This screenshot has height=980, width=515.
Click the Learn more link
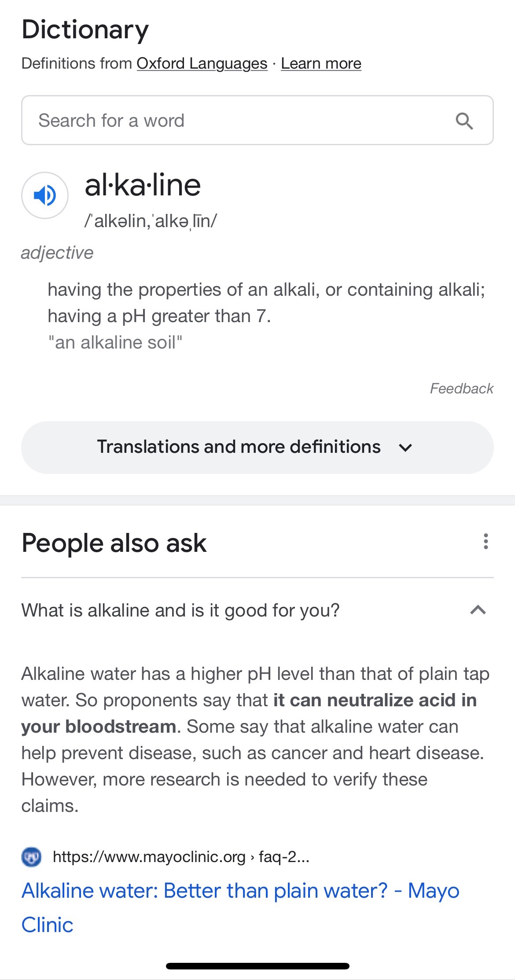pyautogui.click(x=321, y=63)
